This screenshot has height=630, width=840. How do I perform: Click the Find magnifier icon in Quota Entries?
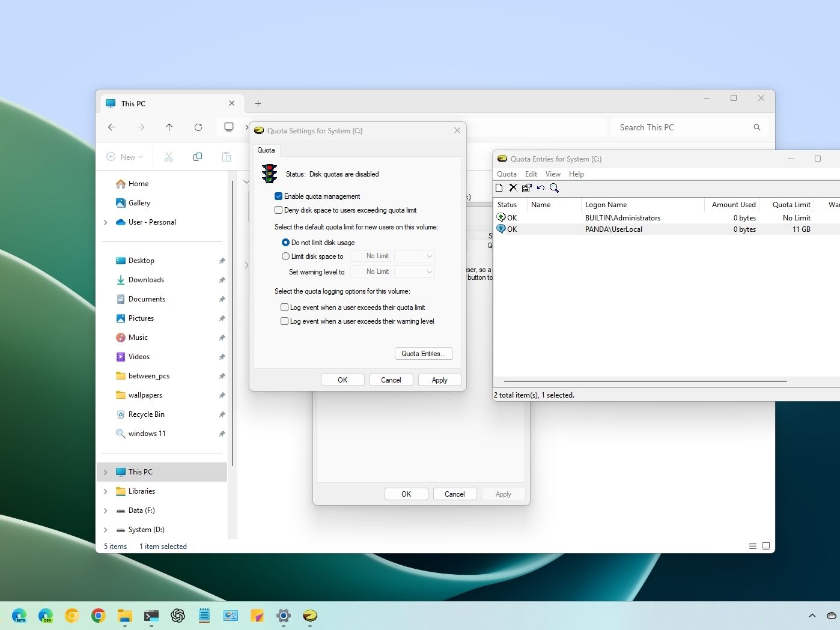555,188
